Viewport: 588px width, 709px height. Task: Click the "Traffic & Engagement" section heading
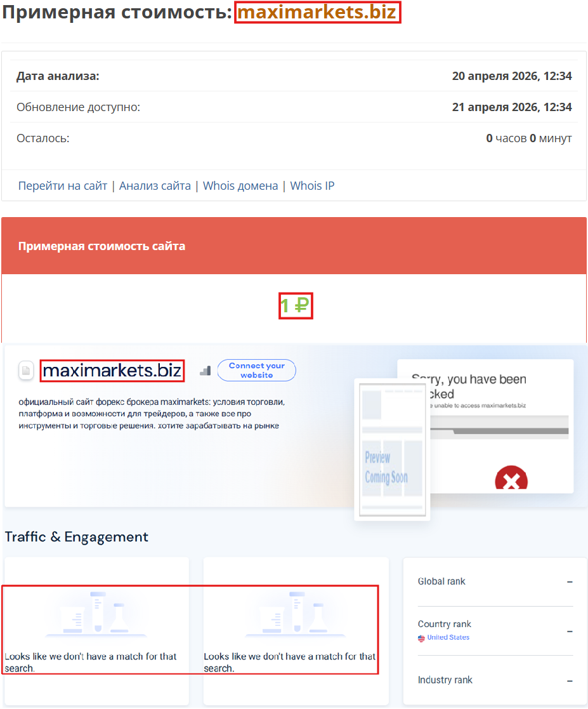click(76, 537)
